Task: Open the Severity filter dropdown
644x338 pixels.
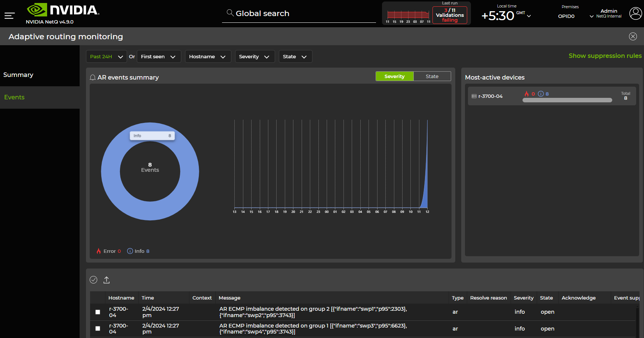Action: pyautogui.click(x=255, y=56)
